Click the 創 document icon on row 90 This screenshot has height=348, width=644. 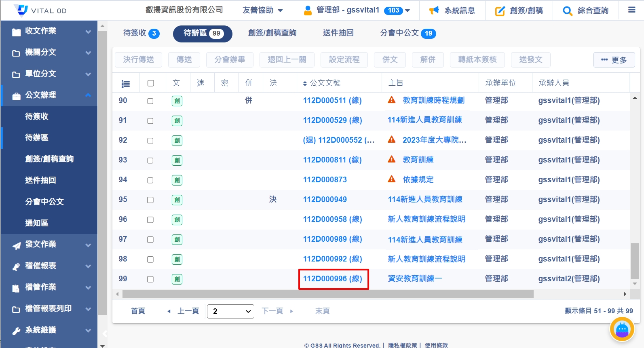pyautogui.click(x=177, y=101)
